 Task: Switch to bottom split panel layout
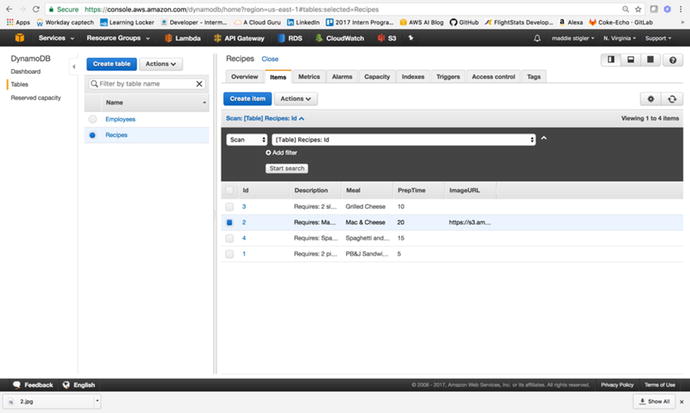[630, 60]
